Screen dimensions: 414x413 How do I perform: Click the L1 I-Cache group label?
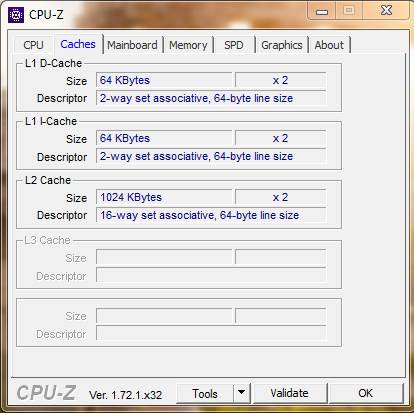[51, 121]
